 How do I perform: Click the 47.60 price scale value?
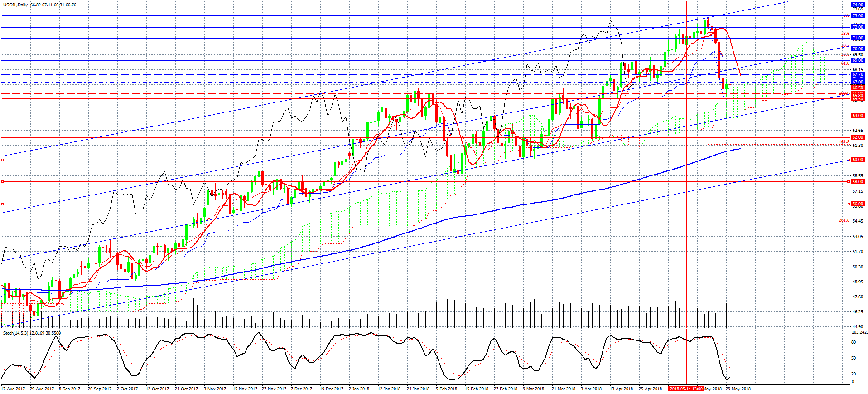pyautogui.click(x=858, y=297)
